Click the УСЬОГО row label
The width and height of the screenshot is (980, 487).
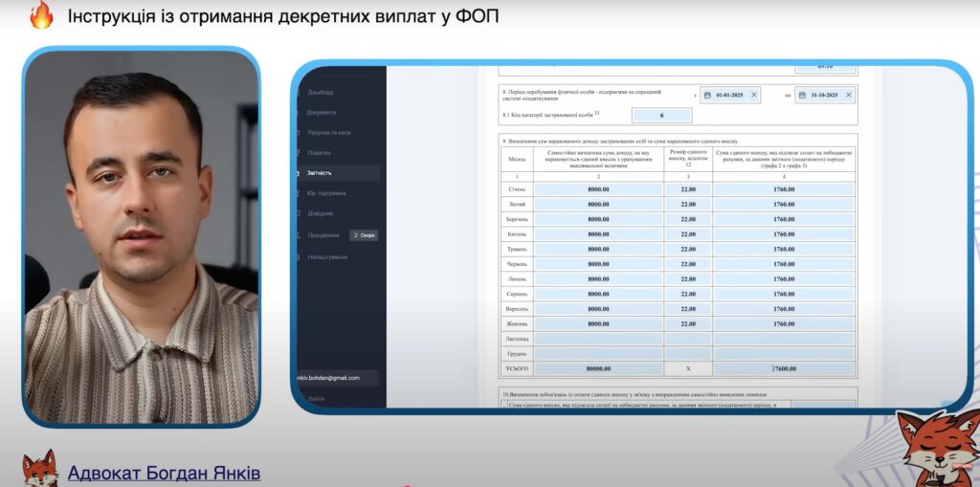click(x=517, y=369)
